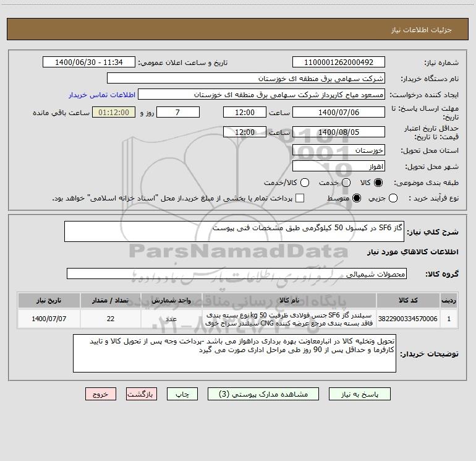This screenshot has width=476, height=461.
Task: Click the بازگشت back button
Action: point(142,394)
